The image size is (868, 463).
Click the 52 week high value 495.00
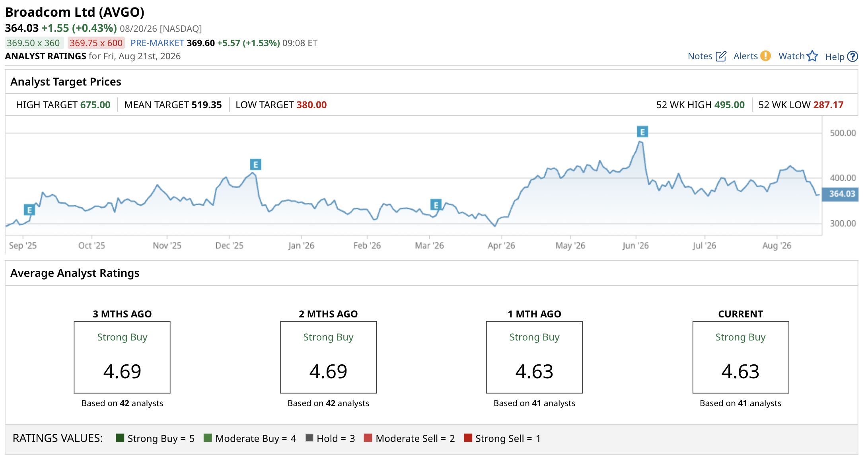click(x=730, y=105)
